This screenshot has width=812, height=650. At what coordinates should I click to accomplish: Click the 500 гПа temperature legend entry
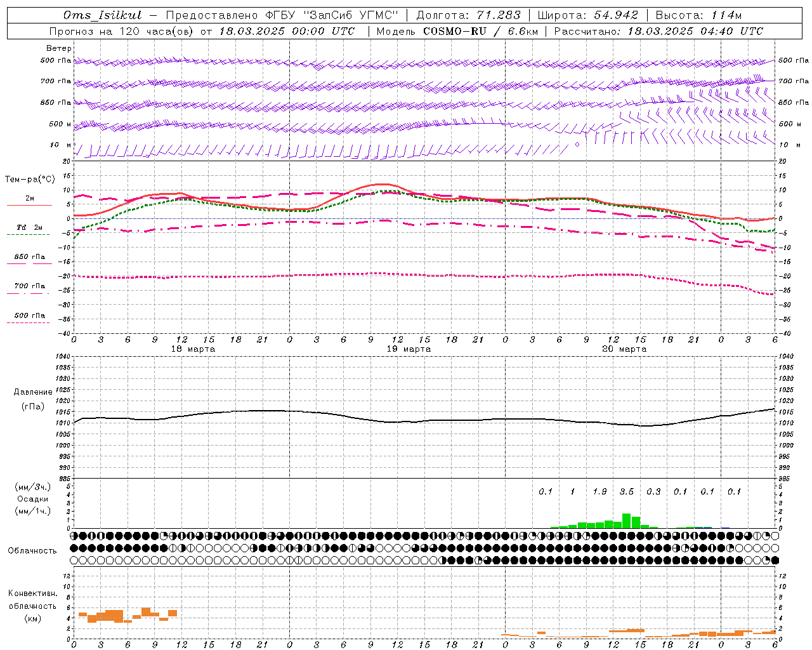point(29,315)
